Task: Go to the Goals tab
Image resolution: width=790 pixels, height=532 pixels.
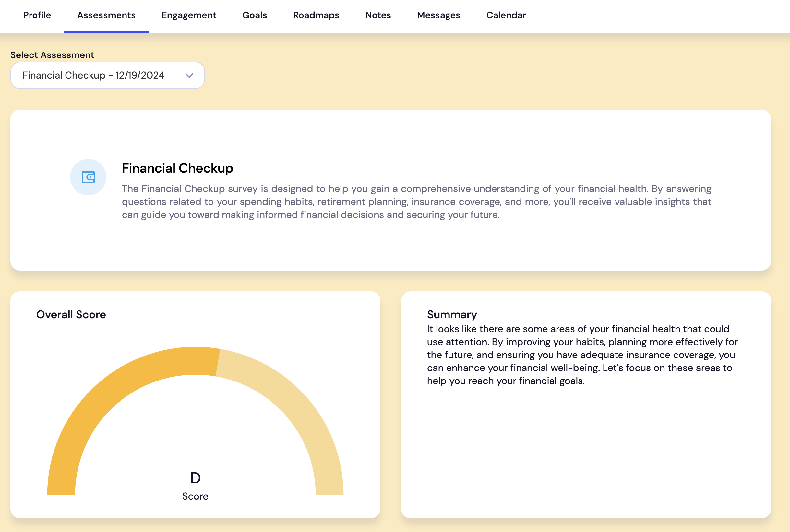Action: (x=254, y=15)
